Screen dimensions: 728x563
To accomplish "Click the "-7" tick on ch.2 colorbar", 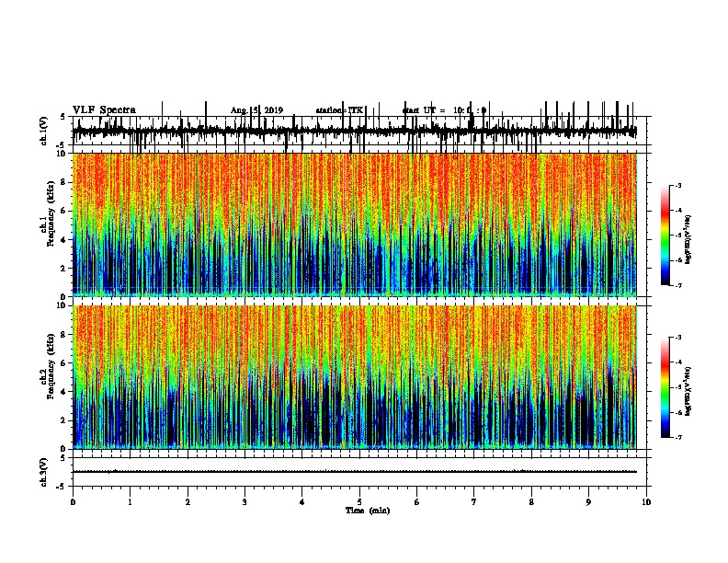I will 677,437.
